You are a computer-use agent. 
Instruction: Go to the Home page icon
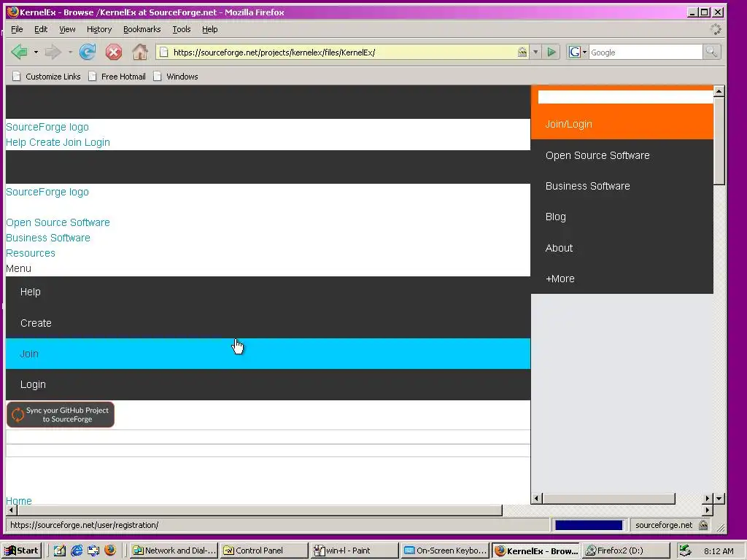(x=139, y=52)
